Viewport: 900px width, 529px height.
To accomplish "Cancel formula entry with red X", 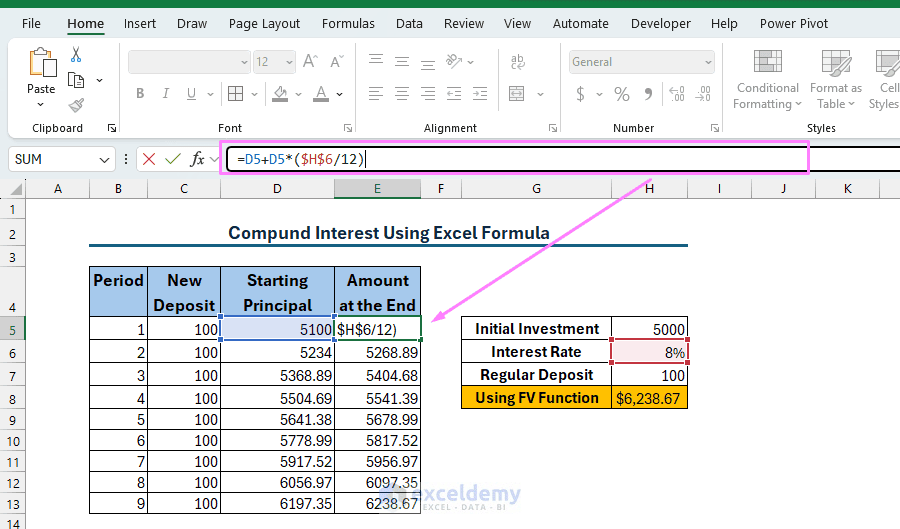I will tap(149, 159).
